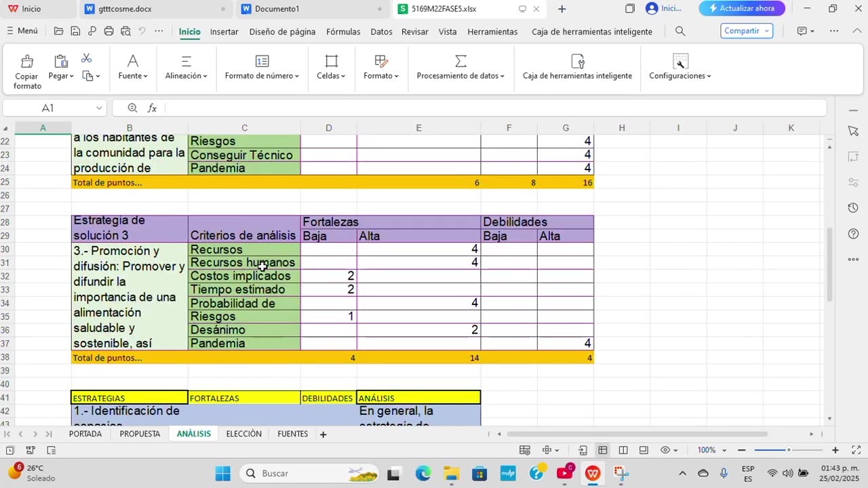This screenshot has width=868, height=488.
Task: Toggle reading mode eye icon
Action: point(665,450)
